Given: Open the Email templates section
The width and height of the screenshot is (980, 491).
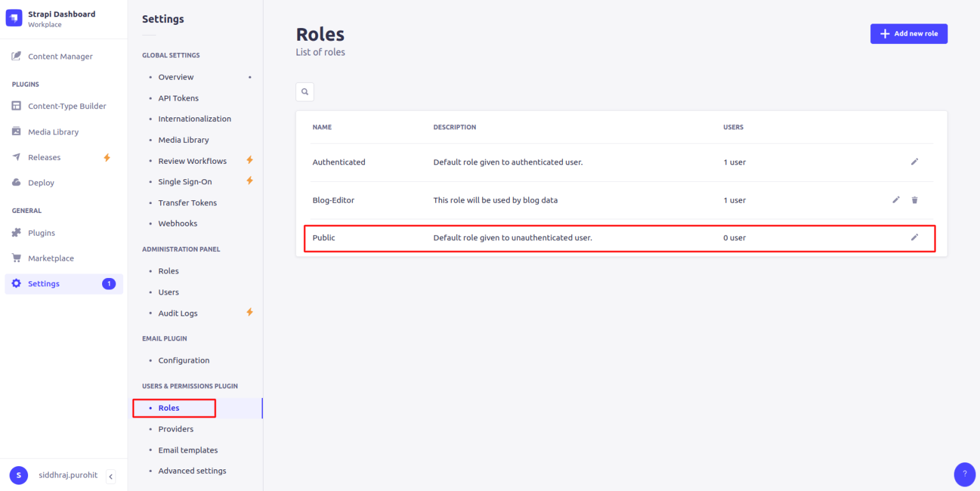Looking at the screenshot, I should click(188, 450).
